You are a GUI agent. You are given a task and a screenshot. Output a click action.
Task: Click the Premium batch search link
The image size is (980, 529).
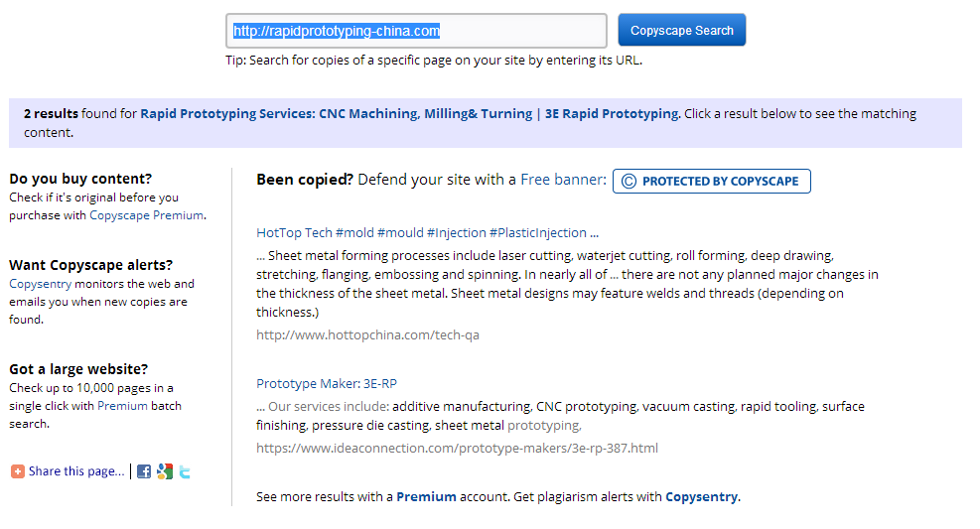pos(122,406)
